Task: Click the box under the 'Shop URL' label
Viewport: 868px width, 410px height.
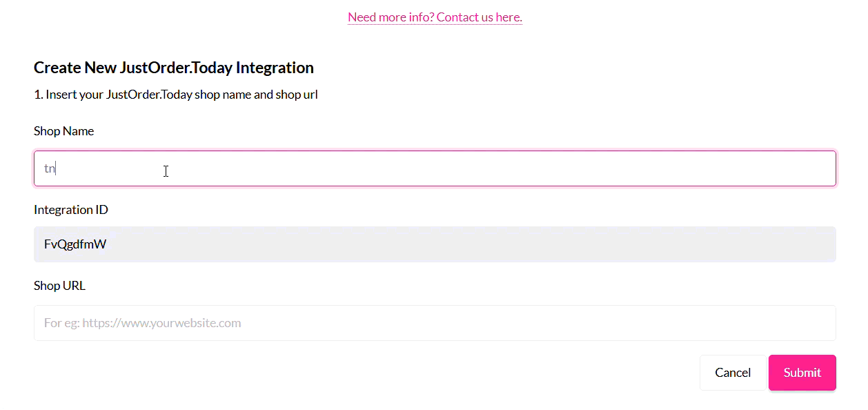Action: click(x=435, y=323)
